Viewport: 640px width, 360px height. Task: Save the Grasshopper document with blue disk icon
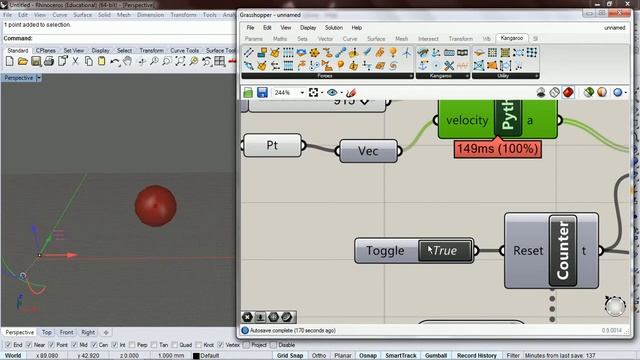(262, 93)
